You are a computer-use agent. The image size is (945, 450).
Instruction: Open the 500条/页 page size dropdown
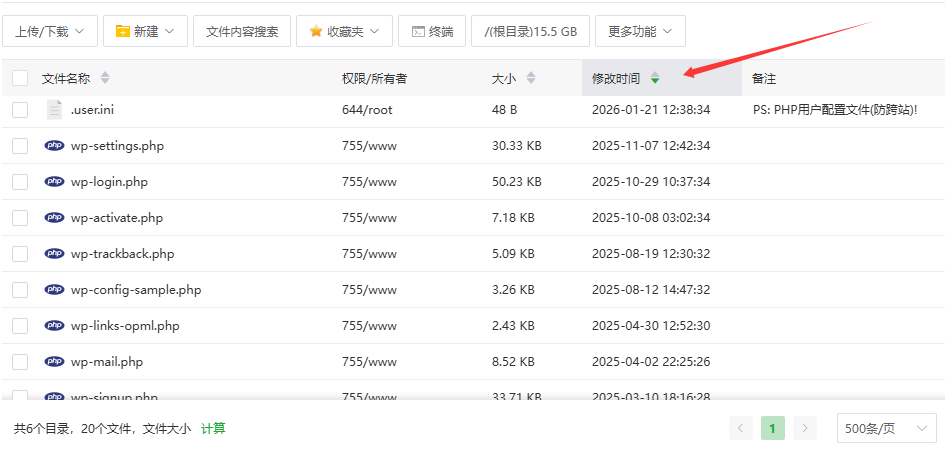887,429
